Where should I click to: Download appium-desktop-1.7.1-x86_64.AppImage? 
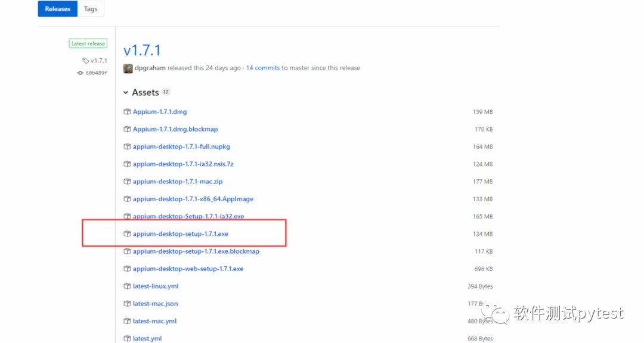point(193,199)
